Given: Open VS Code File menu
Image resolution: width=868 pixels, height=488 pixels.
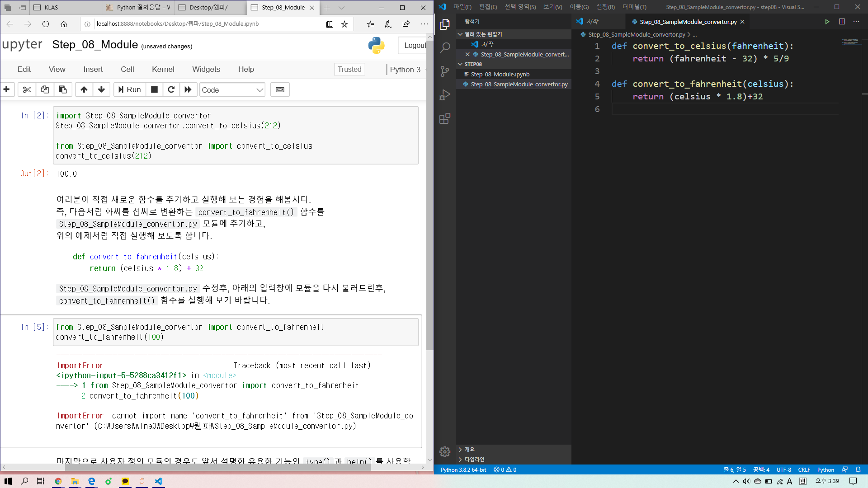Looking at the screenshot, I should click(462, 7).
